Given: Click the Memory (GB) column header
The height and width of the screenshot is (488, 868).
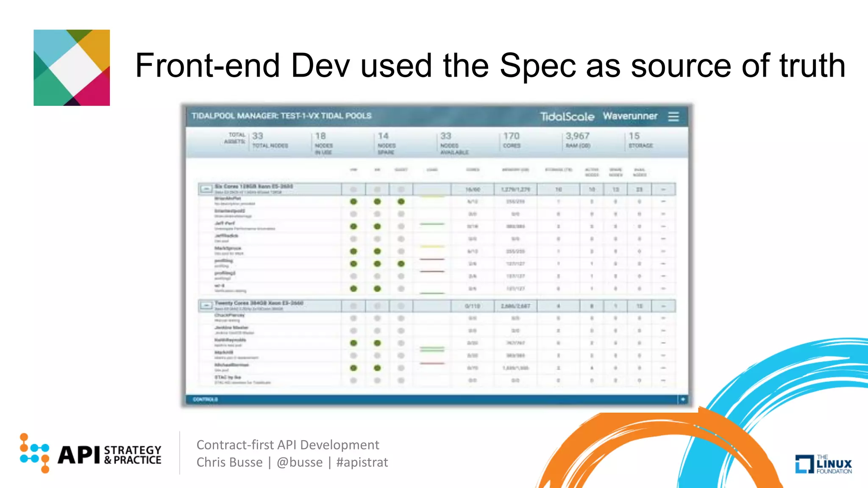Looking at the screenshot, I should 515,170.
